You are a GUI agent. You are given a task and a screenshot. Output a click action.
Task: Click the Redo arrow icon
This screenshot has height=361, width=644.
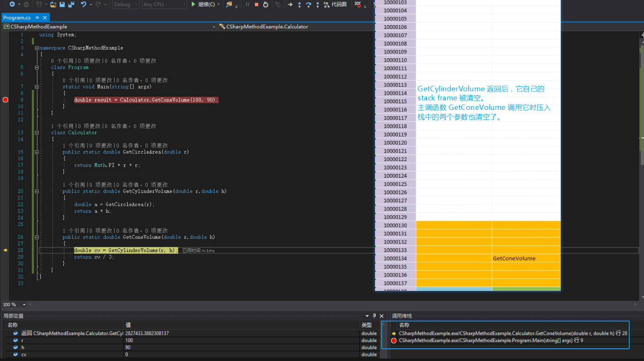98,4
